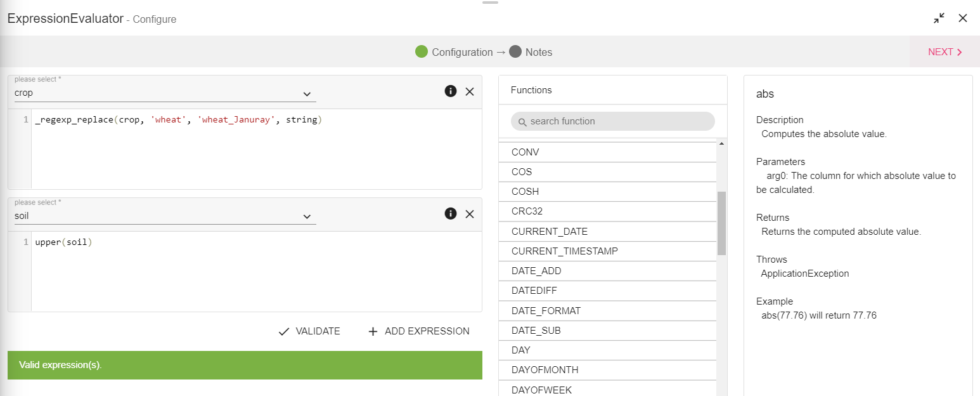Delete the soil expression with X icon

pos(470,214)
